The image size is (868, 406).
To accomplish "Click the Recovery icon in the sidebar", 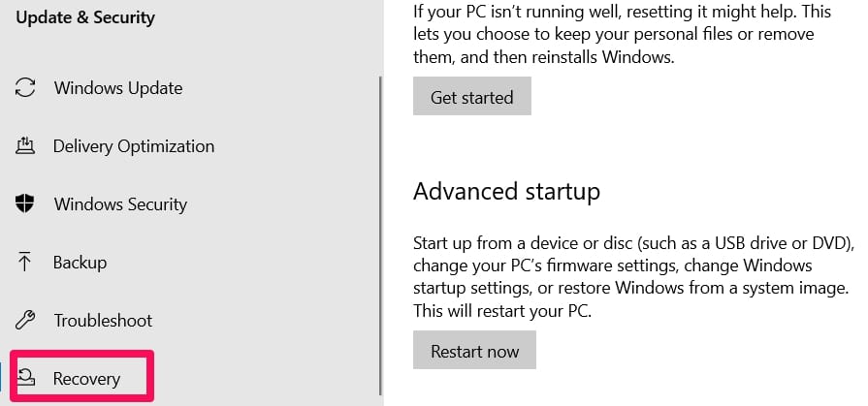I will coord(26,378).
